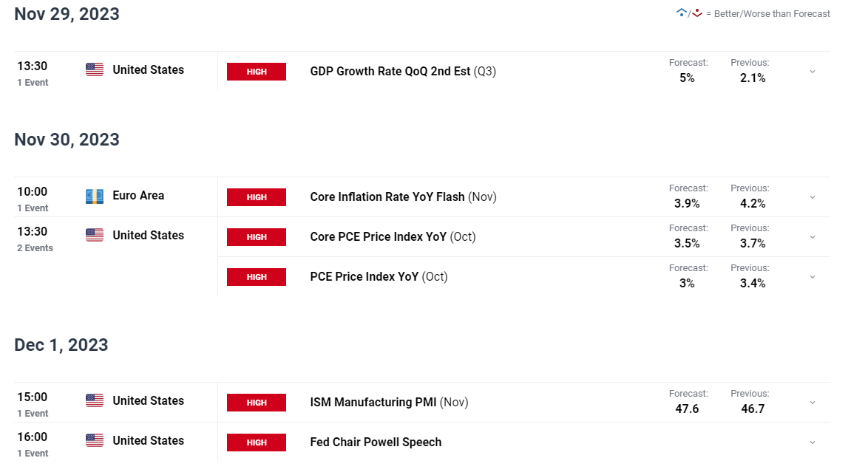Click the better-than-forecast blue legend icon
Screen dimensions: 868x475
(682, 13)
